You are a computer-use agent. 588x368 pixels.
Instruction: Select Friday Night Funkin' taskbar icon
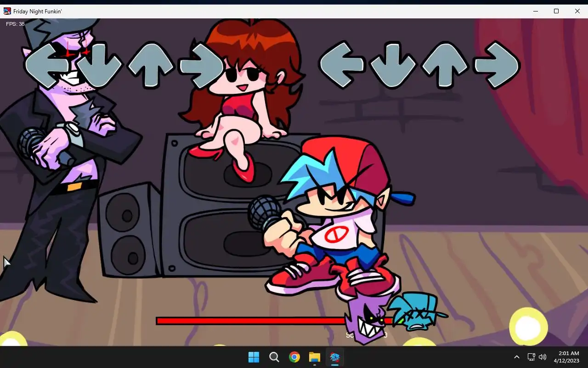[x=335, y=357]
